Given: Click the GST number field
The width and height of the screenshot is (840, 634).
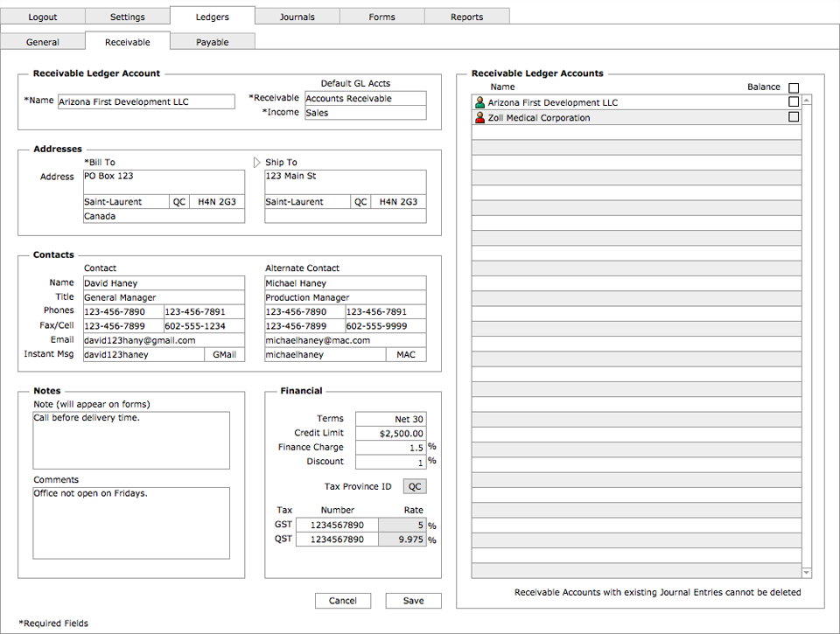Looking at the screenshot, I should point(337,526).
